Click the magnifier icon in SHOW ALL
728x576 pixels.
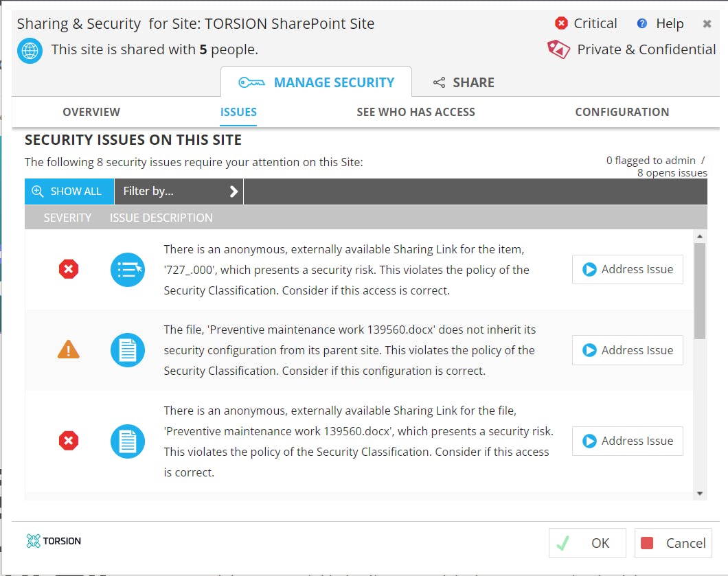pyautogui.click(x=38, y=192)
